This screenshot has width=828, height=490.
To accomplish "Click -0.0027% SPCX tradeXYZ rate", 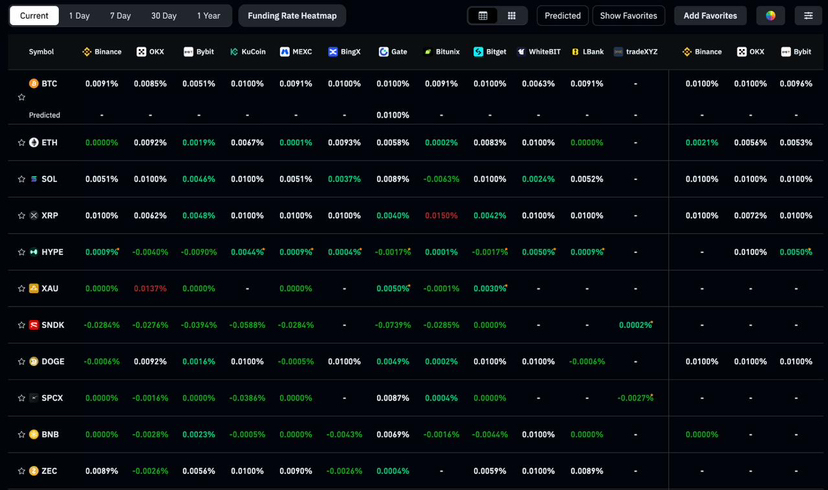I will (x=635, y=398).
